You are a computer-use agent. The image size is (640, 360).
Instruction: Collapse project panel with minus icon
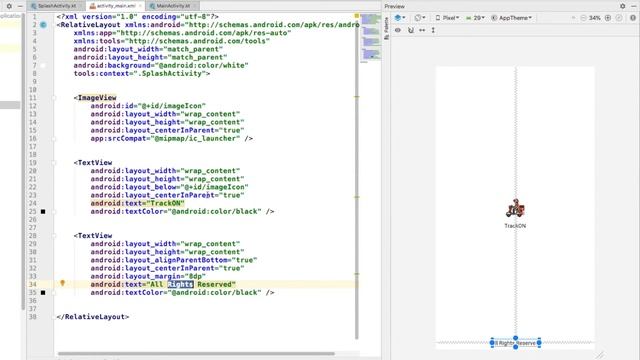pos(20,6)
